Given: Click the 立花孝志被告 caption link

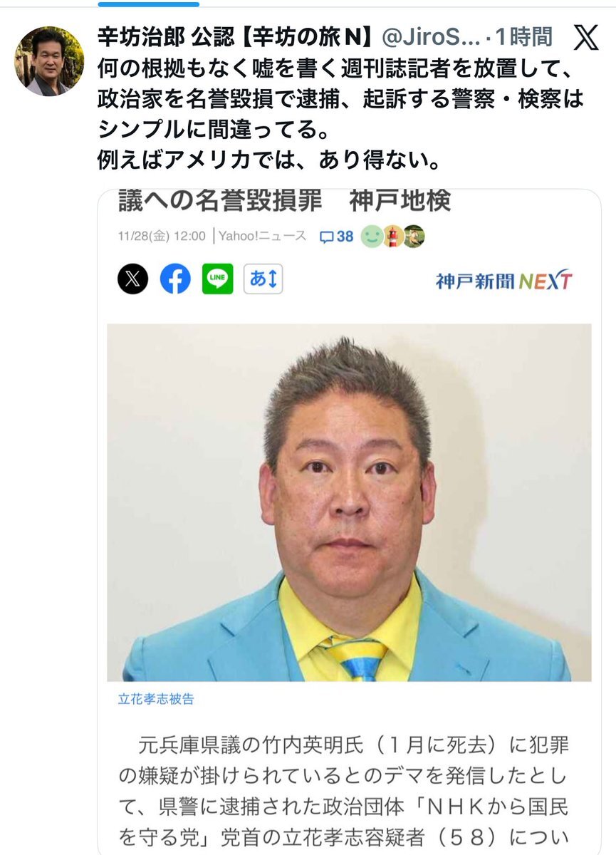Looking at the screenshot, I should (156, 699).
